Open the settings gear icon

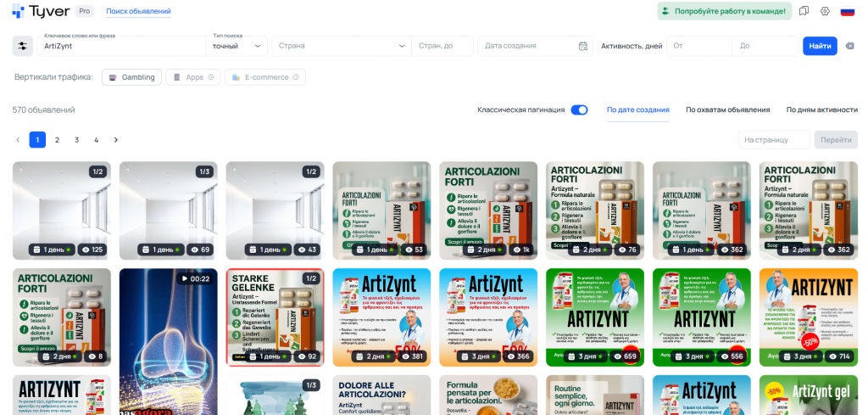tap(825, 11)
